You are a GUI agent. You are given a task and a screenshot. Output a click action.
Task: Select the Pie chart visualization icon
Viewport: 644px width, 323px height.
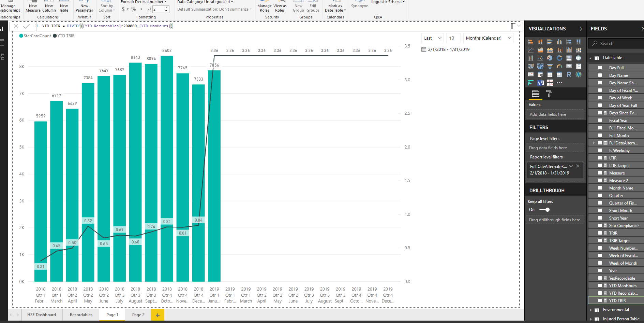(x=550, y=58)
